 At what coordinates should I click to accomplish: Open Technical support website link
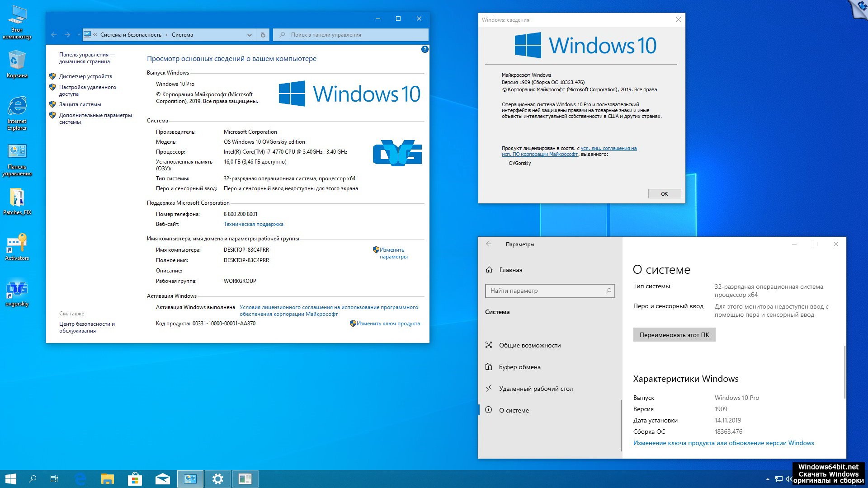[x=253, y=224]
